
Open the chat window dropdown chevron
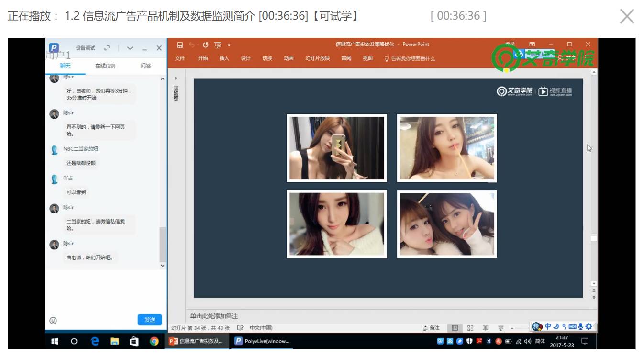130,48
